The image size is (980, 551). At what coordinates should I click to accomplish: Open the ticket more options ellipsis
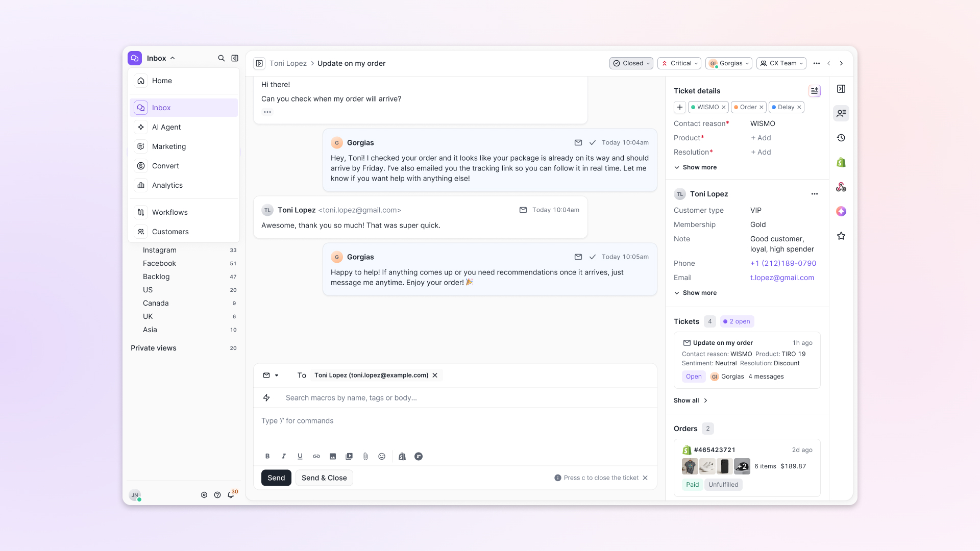(x=817, y=63)
